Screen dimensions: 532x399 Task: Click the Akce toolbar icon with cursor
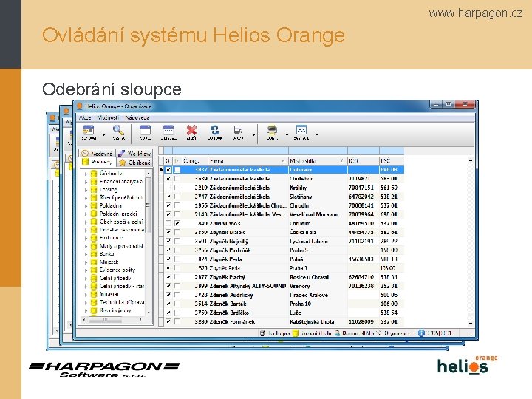click(238, 130)
